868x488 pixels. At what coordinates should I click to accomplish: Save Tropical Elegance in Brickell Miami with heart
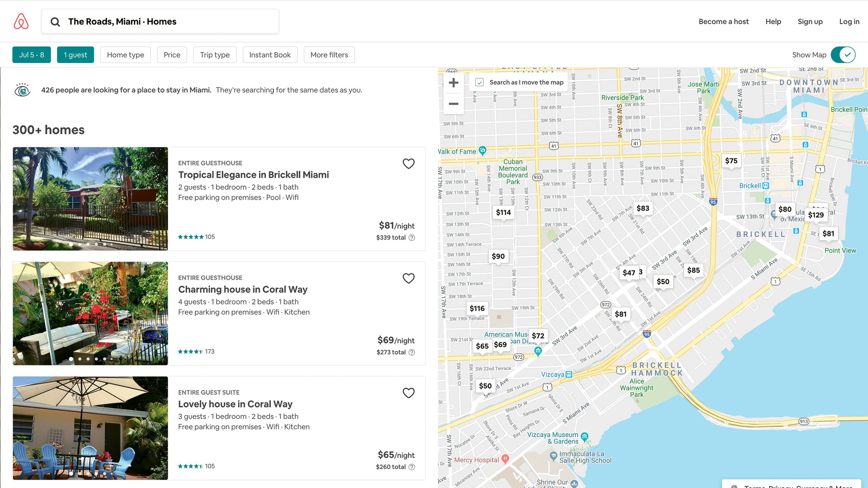pyautogui.click(x=409, y=164)
